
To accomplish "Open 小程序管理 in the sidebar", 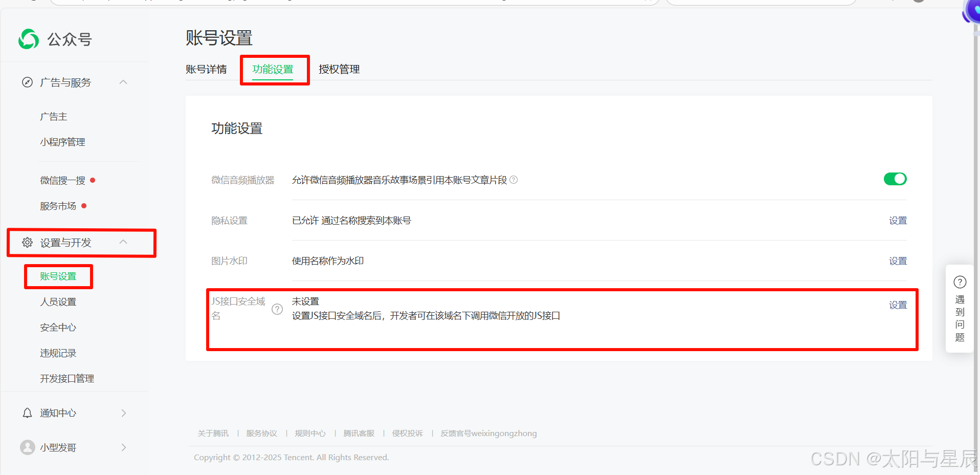I will 62,142.
